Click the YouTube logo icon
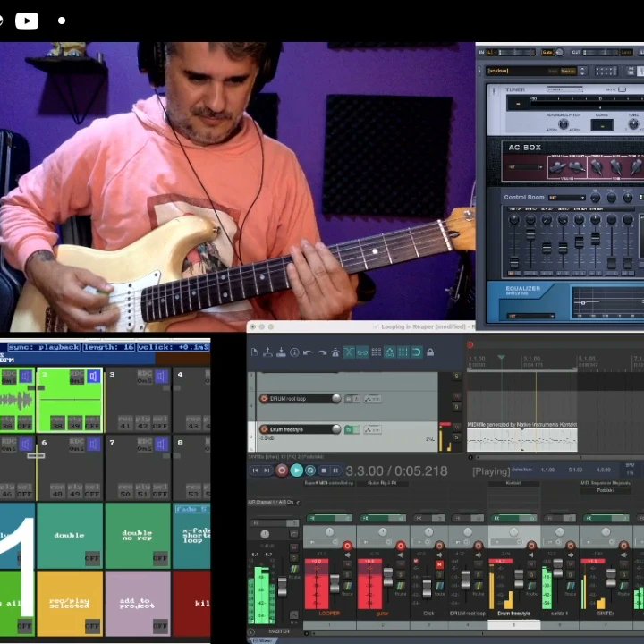This screenshot has width=644, height=644. pos(27,21)
